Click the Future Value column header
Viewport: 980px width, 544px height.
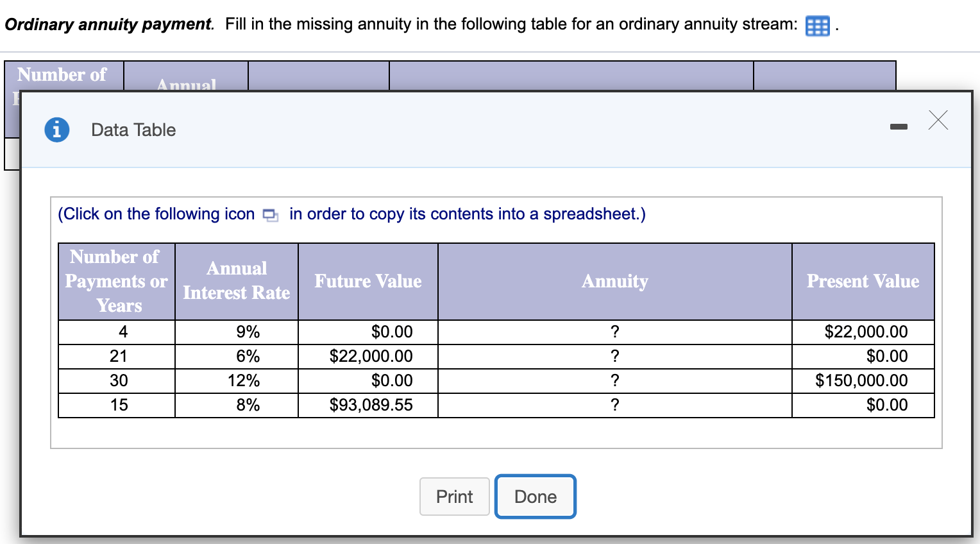[x=368, y=281]
